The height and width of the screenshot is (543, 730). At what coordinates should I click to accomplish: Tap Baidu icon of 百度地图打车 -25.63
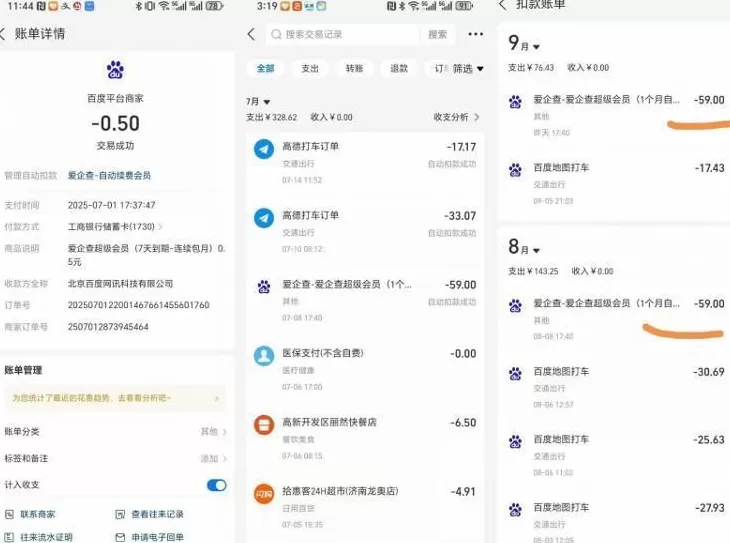pyautogui.click(x=515, y=441)
